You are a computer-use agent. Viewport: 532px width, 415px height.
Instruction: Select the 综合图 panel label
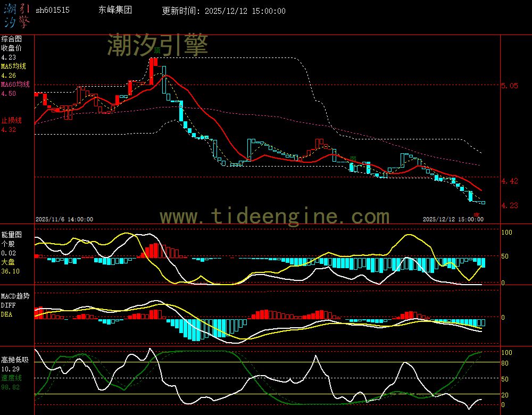(x=11, y=39)
